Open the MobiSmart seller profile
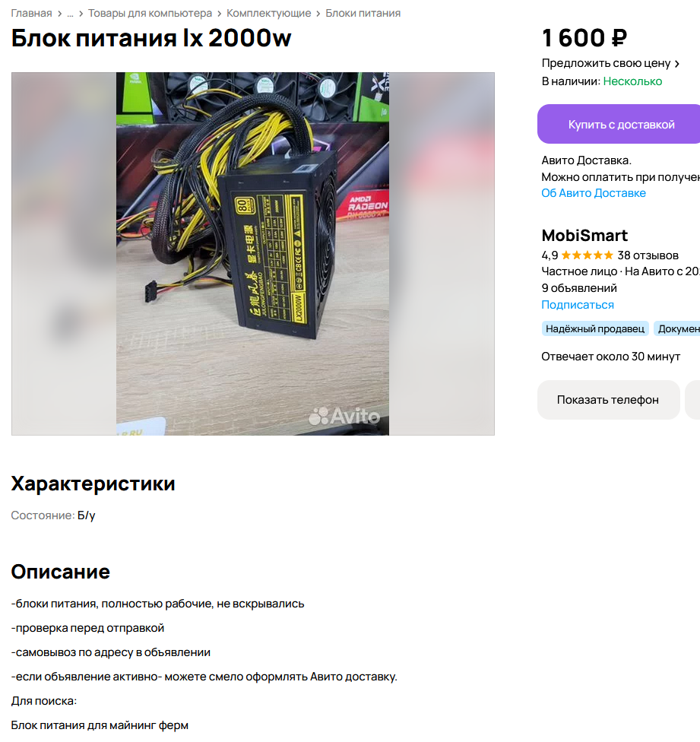This screenshot has height=742, width=700. point(584,235)
